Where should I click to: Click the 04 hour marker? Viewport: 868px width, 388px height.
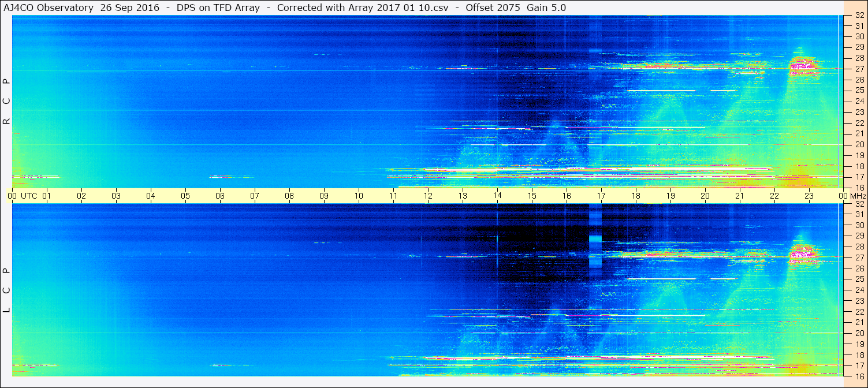click(151, 196)
